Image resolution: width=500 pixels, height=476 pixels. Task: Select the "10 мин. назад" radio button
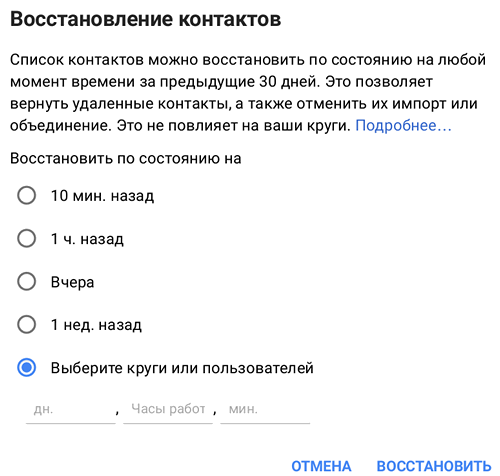click(x=27, y=195)
